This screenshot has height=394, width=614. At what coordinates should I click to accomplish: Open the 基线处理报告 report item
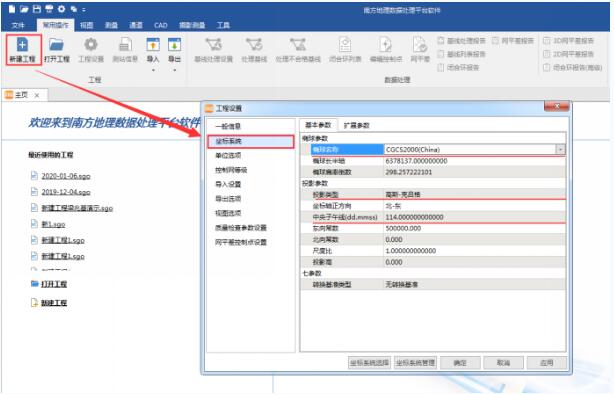462,41
